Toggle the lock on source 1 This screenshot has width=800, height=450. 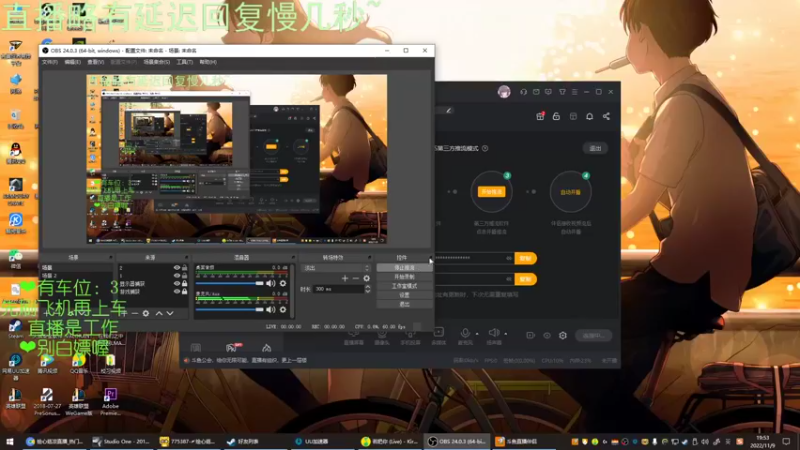pos(185,276)
